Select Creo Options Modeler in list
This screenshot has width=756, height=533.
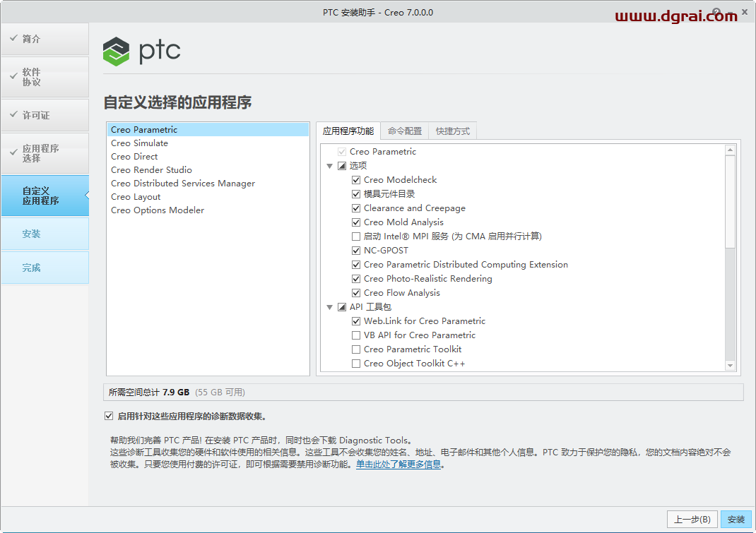point(208,210)
